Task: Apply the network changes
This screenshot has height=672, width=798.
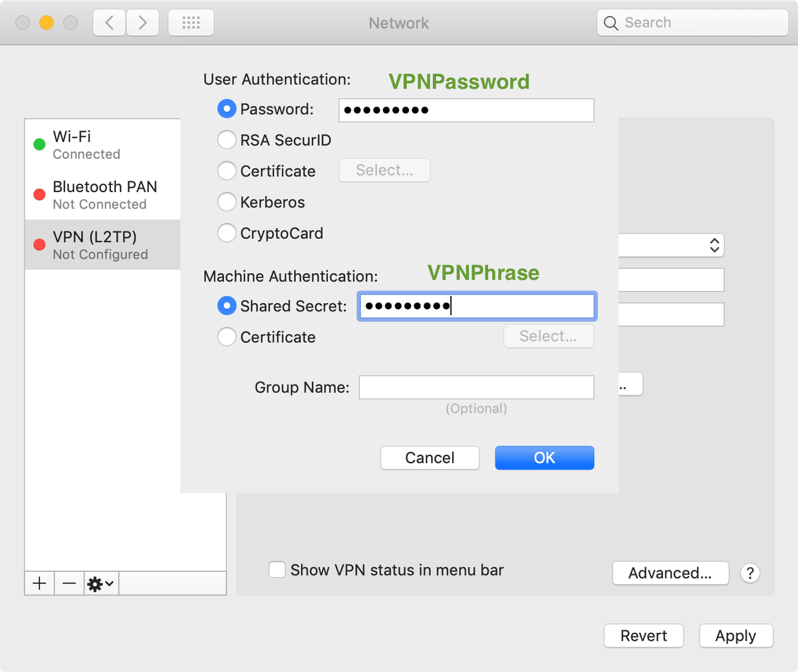Action: (x=735, y=635)
